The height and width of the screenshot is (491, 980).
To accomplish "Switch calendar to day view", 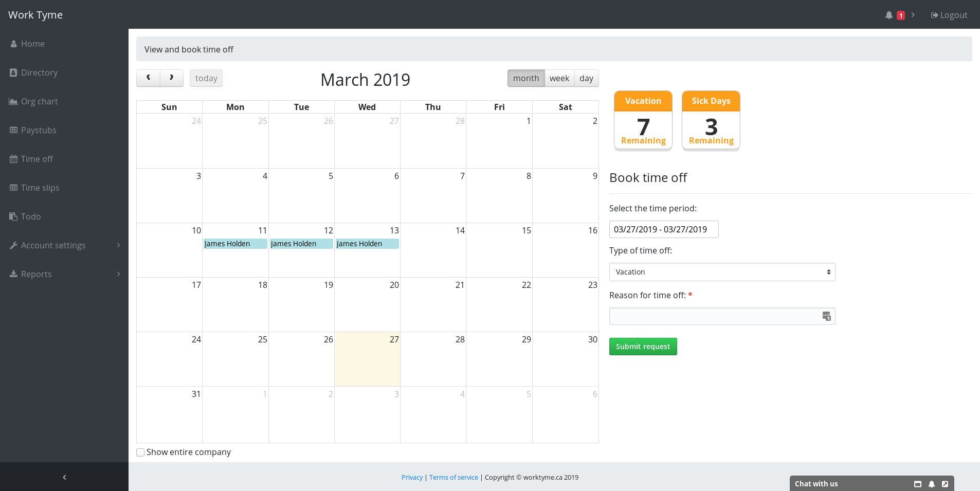I will click(586, 78).
